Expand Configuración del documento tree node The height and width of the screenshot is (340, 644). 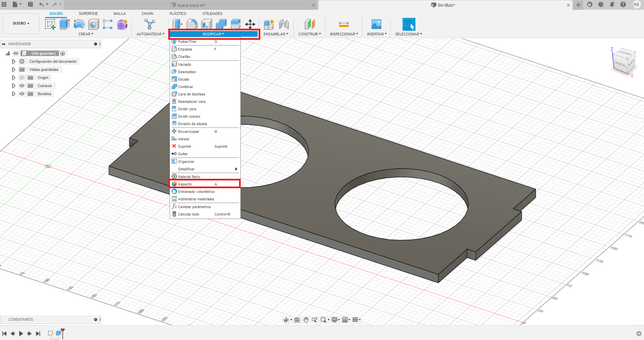(13, 61)
